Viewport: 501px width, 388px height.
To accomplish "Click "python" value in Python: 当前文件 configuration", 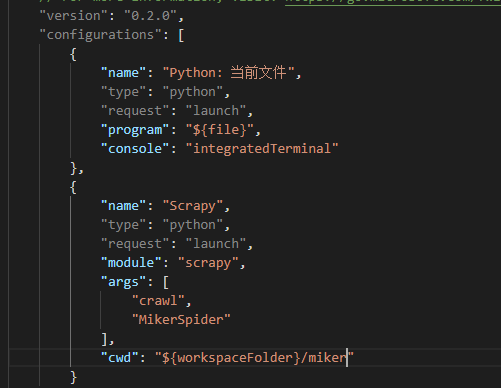I will 193,92.
